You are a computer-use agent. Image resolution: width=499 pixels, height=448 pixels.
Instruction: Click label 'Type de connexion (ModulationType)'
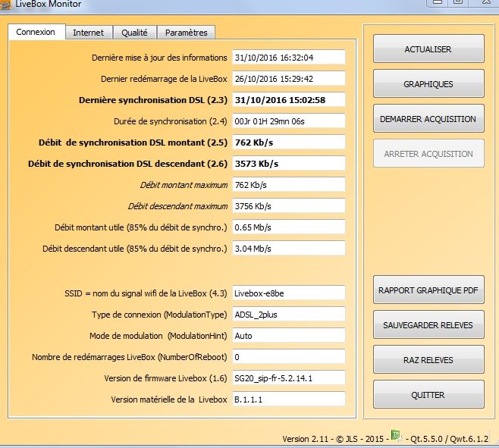coord(159,315)
